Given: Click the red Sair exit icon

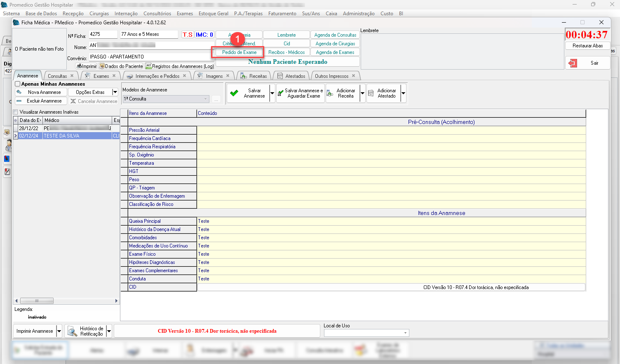Looking at the screenshot, I should [x=573, y=63].
